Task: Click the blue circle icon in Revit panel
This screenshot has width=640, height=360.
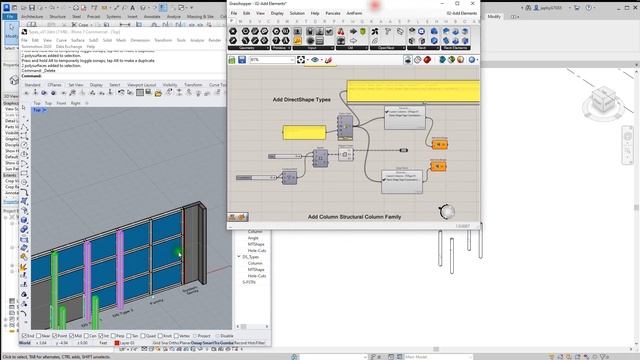Action: pyautogui.click(x=422, y=31)
